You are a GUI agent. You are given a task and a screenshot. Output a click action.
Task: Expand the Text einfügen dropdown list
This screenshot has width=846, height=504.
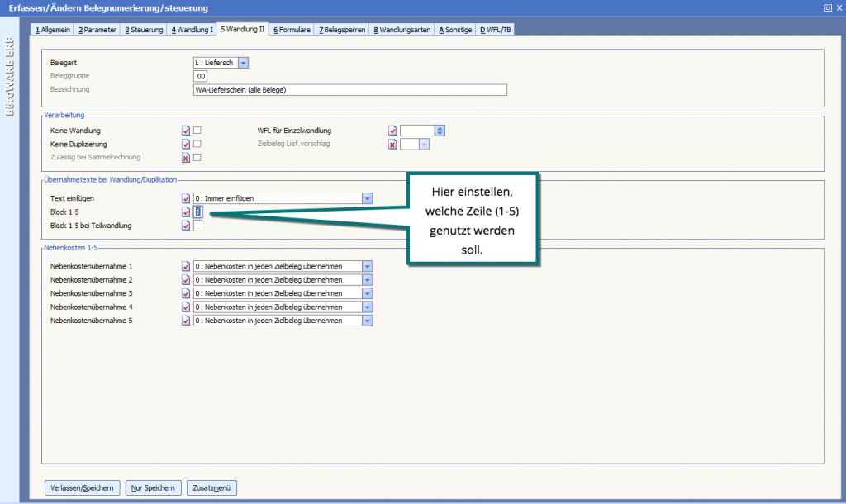368,198
